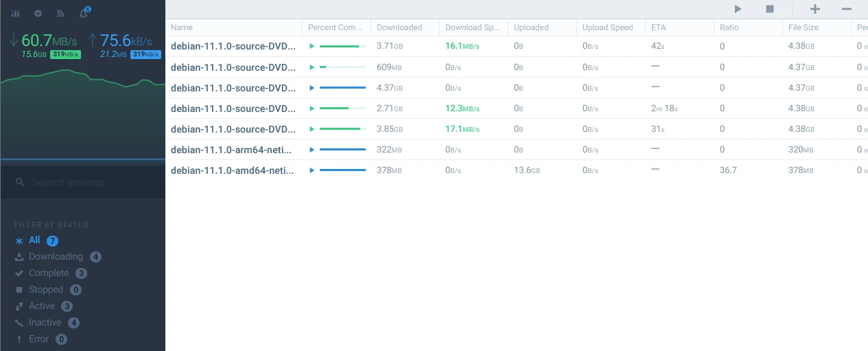Click the 322MB downloaded cell

[x=389, y=150]
